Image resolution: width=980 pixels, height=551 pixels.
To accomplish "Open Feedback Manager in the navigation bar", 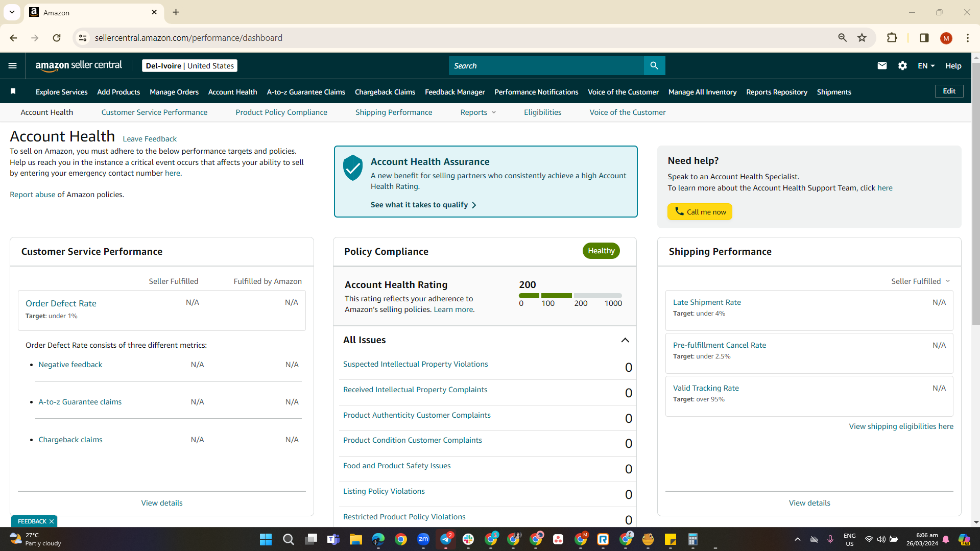I will click(x=455, y=92).
